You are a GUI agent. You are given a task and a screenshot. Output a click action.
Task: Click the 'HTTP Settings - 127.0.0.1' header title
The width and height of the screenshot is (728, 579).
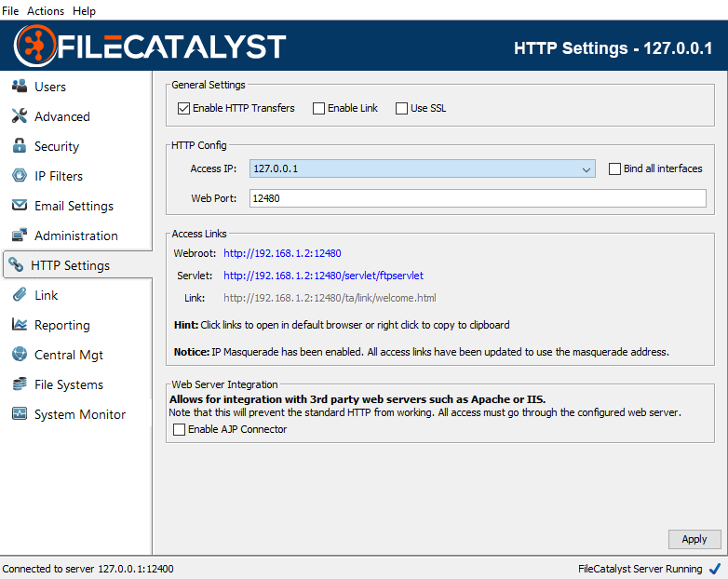tap(613, 48)
